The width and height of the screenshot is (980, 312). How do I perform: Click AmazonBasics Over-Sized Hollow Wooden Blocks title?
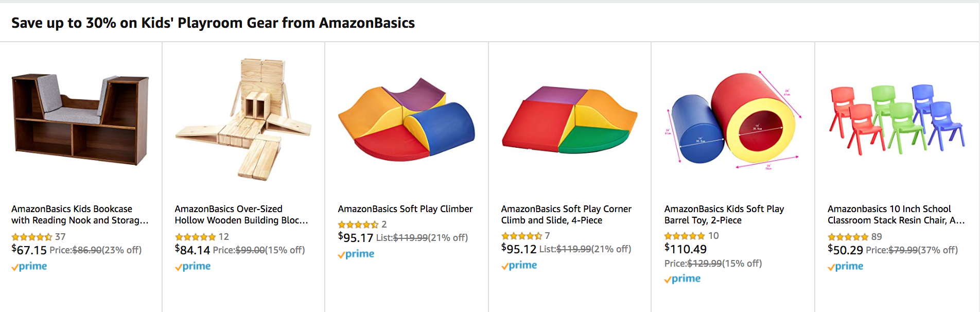coord(241,215)
